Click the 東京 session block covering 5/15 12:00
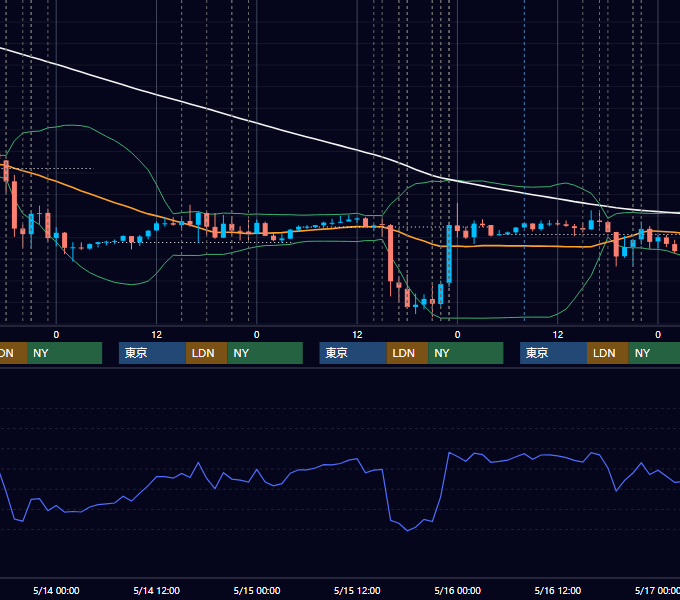Screen dimensions: 680x600 (x=353, y=353)
